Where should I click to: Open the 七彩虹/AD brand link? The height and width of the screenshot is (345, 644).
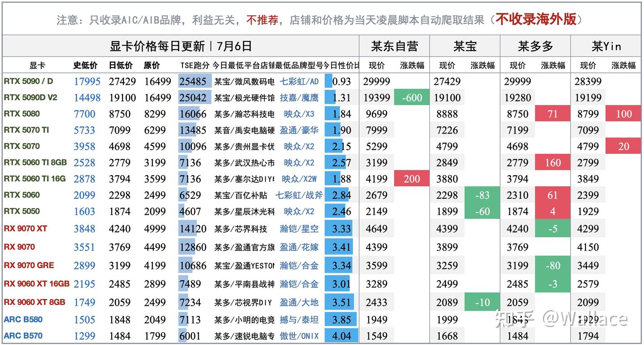299,82
